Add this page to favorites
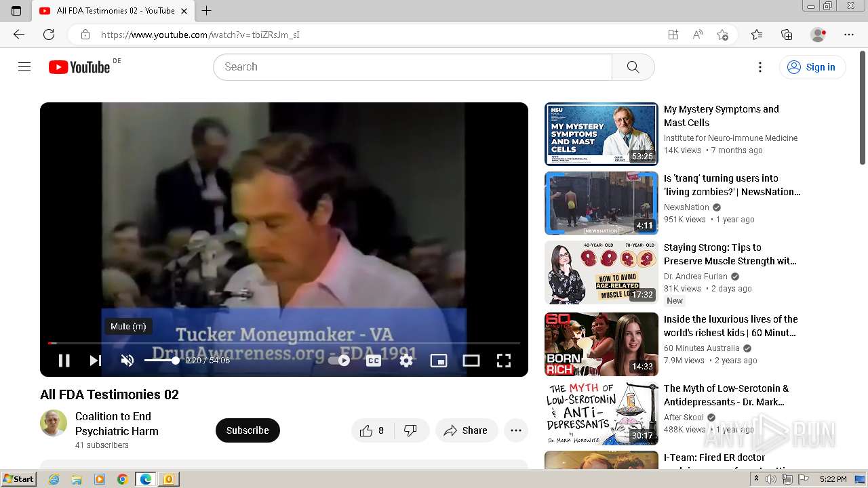The height and width of the screenshot is (488, 868). tap(722, 35)
